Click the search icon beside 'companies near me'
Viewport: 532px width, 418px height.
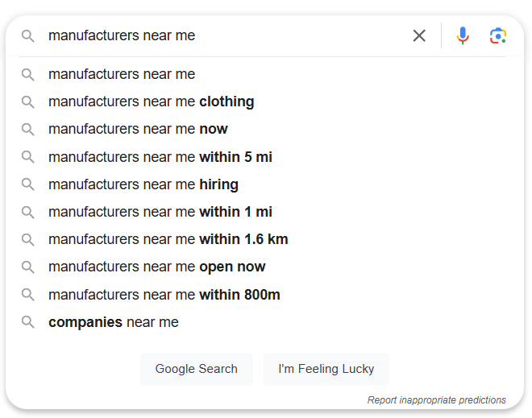click(28, 322)
